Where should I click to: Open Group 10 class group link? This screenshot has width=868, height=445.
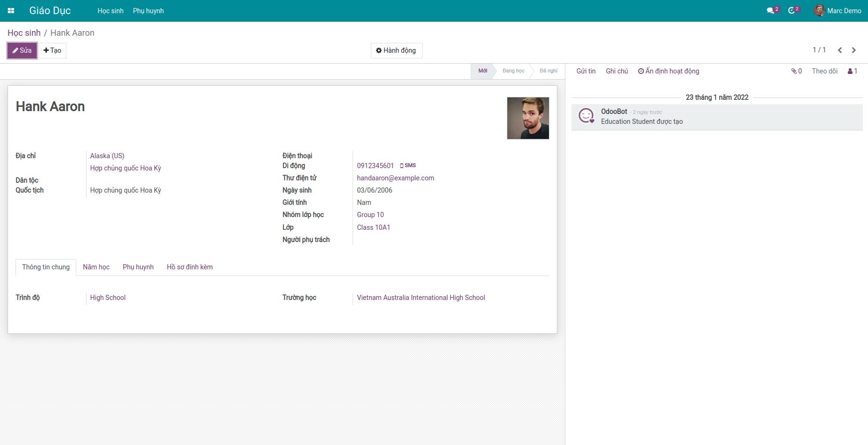pyautogui.click(x=370, y=215)
